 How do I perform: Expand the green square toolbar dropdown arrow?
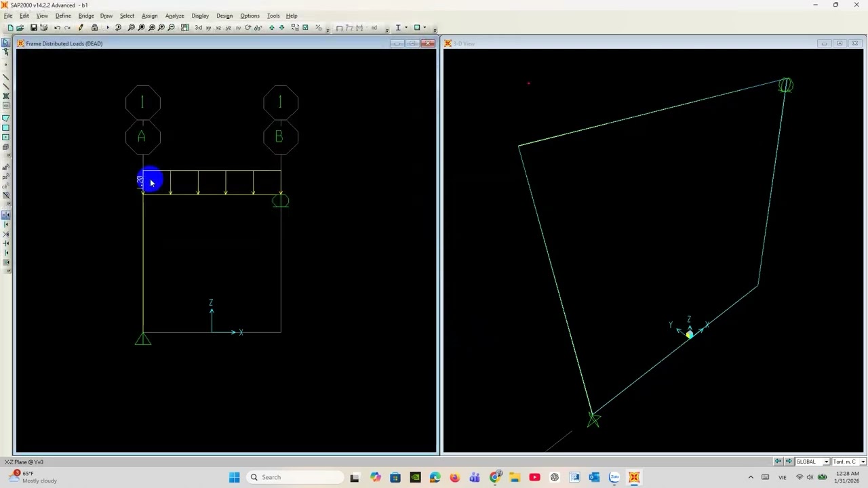click(425, 28)
